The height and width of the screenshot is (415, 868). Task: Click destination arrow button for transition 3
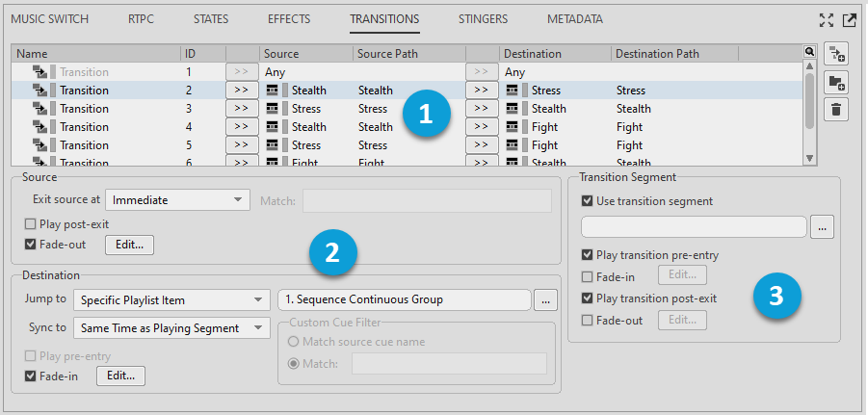[482, 109]
